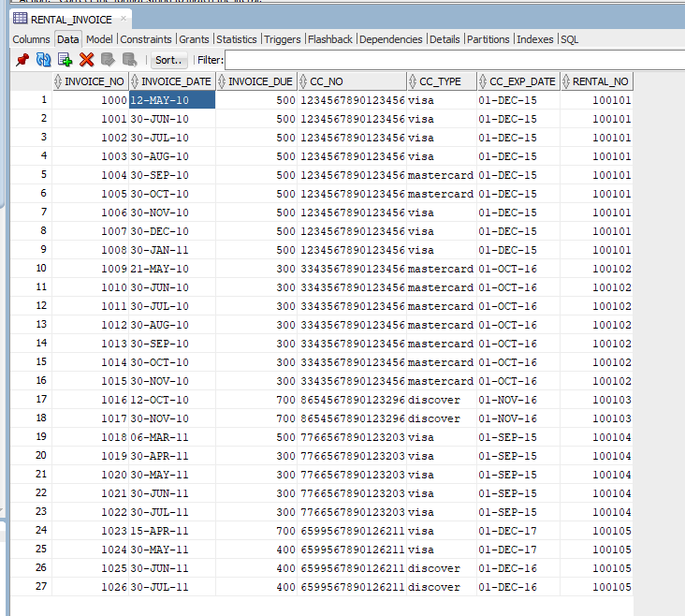Select invoice number cell 1019
Viewport: 685px width, 616px height.
click(91, 456)
